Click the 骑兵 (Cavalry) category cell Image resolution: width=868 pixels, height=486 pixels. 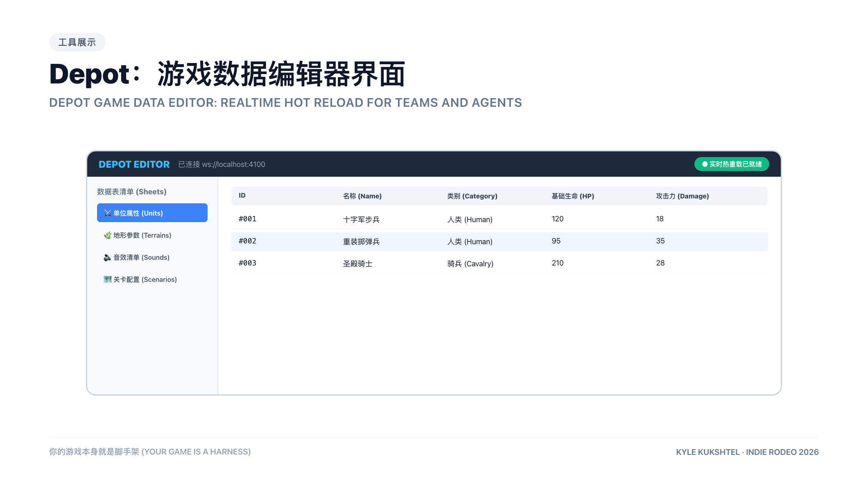point(470,263)
